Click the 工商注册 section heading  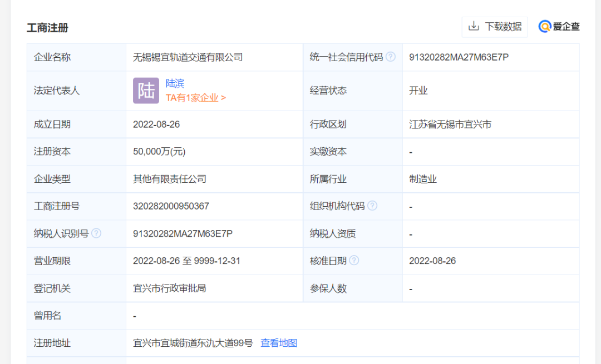[47, 28]
